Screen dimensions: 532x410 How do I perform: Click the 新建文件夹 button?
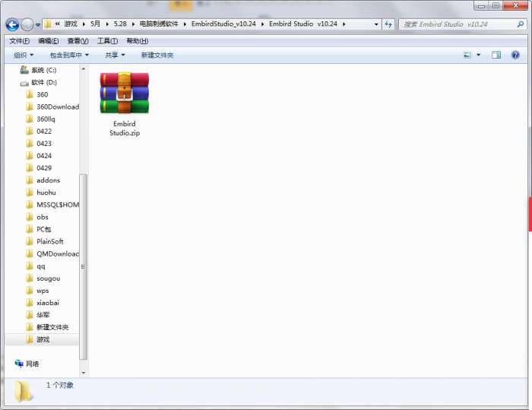[157, 55]
